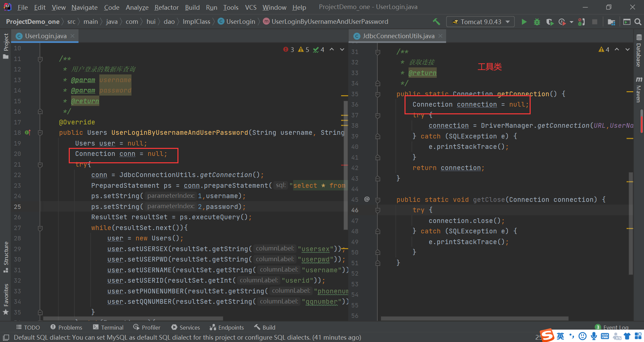Open the Terminal tool window
This screenshot has width=644, height=342.
pyautogui.click(x=108, y=328)
